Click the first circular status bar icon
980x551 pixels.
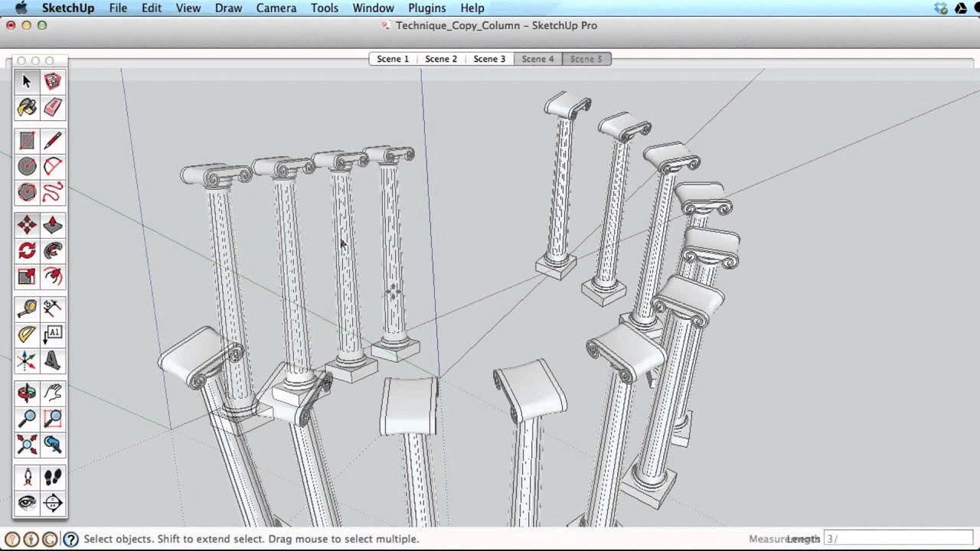click(11, 539)
